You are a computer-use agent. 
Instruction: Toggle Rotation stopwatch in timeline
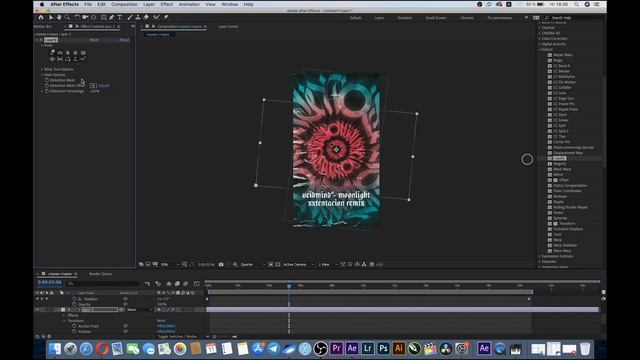click(74, 299)
